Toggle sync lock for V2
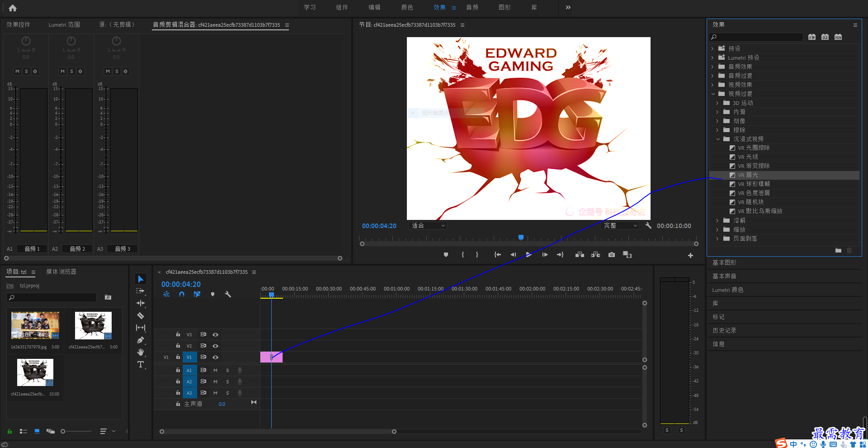The height and width of the screenshot is (448, 868). 203,346
